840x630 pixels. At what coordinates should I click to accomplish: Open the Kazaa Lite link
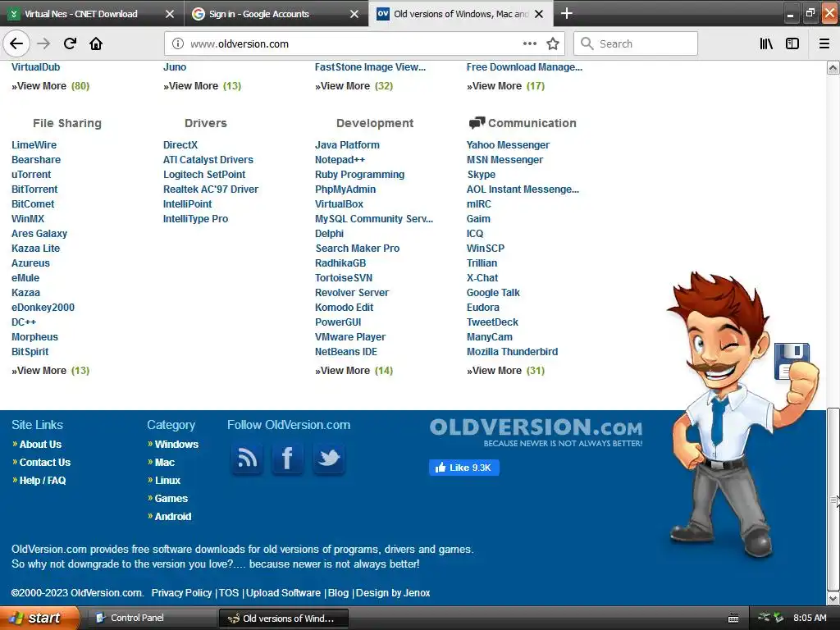[35, 248]
